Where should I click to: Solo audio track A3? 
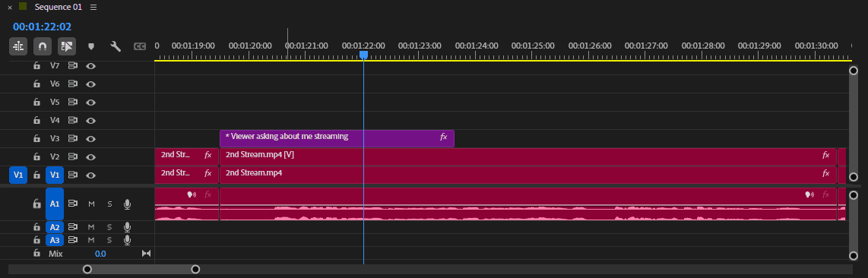[109, 241]
